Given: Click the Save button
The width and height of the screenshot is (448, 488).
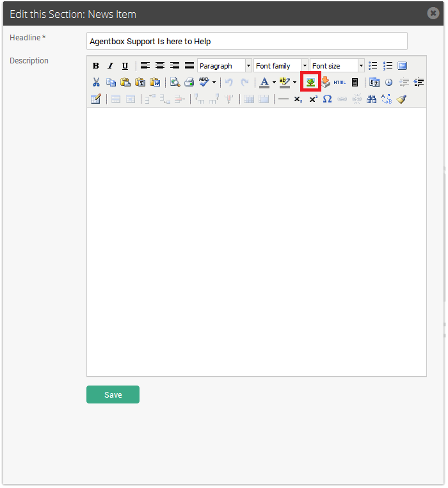Looking at the screenshot, I should 113,394.
